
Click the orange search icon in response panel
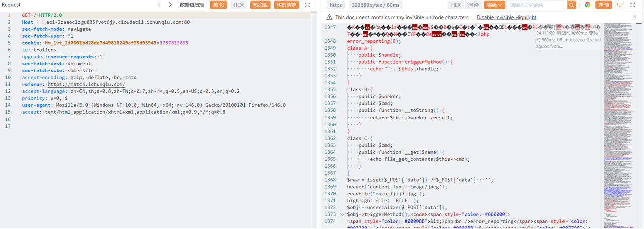coord(571,5)
